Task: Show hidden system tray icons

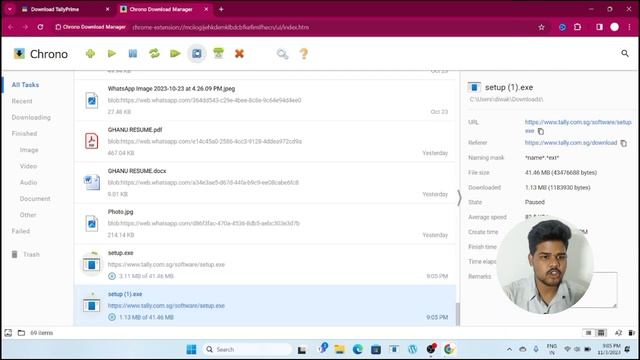Action: 509,349
